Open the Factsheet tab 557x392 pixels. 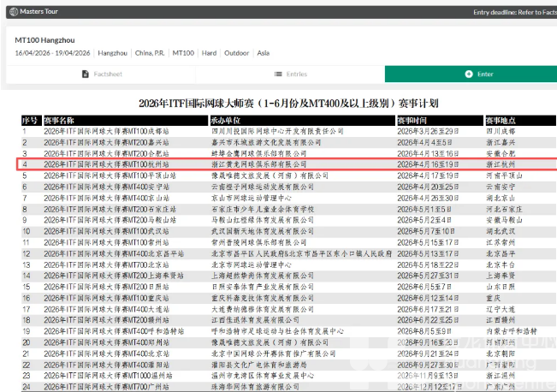(101, 74)
